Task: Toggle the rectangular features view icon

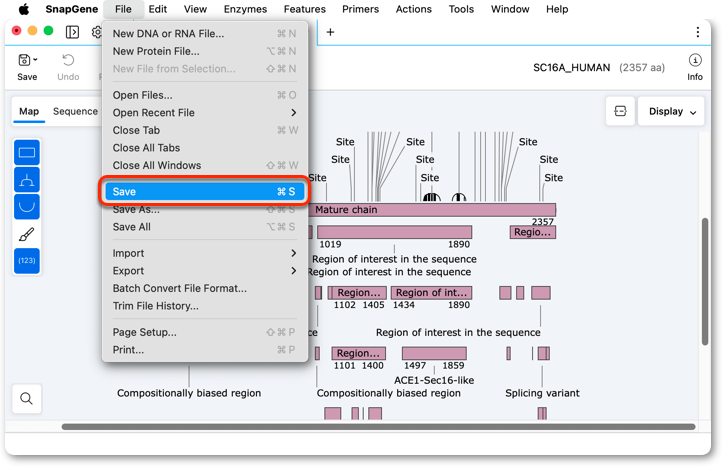Action: (27, 152)
